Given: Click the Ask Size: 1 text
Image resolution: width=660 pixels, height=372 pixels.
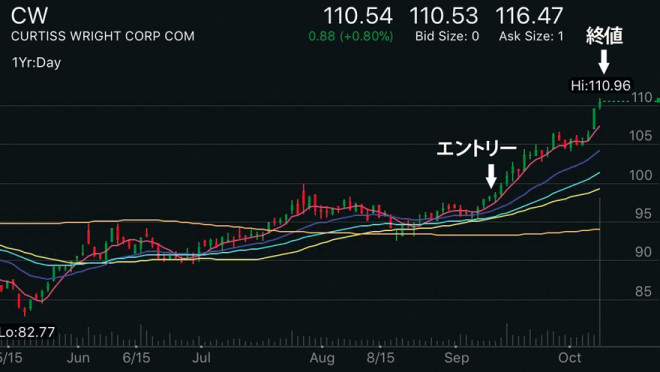Looking at the screenshot, I should (531, 36).
